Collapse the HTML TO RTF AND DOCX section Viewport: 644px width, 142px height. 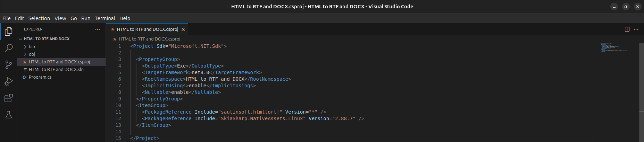pyautogui.click(x=47, y=39)
